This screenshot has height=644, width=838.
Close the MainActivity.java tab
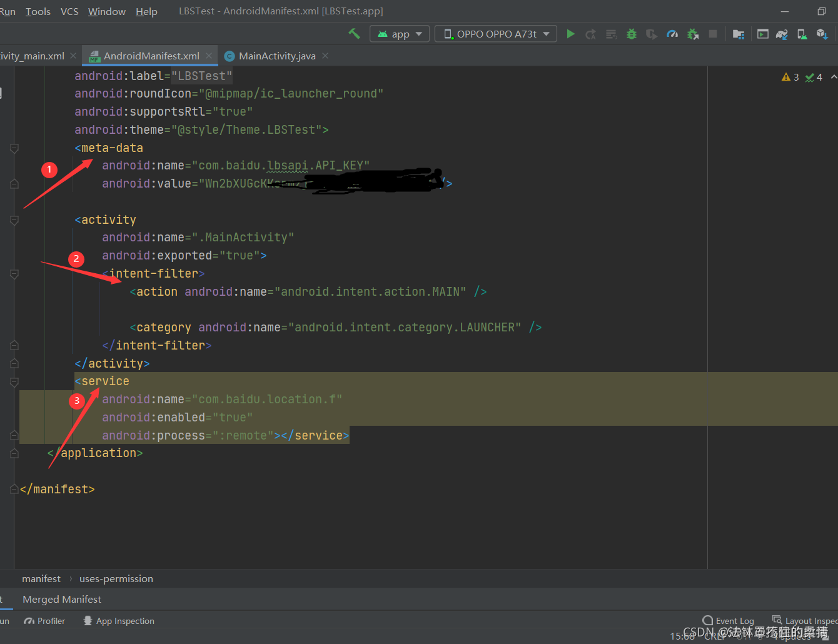(x=325, y=56)
